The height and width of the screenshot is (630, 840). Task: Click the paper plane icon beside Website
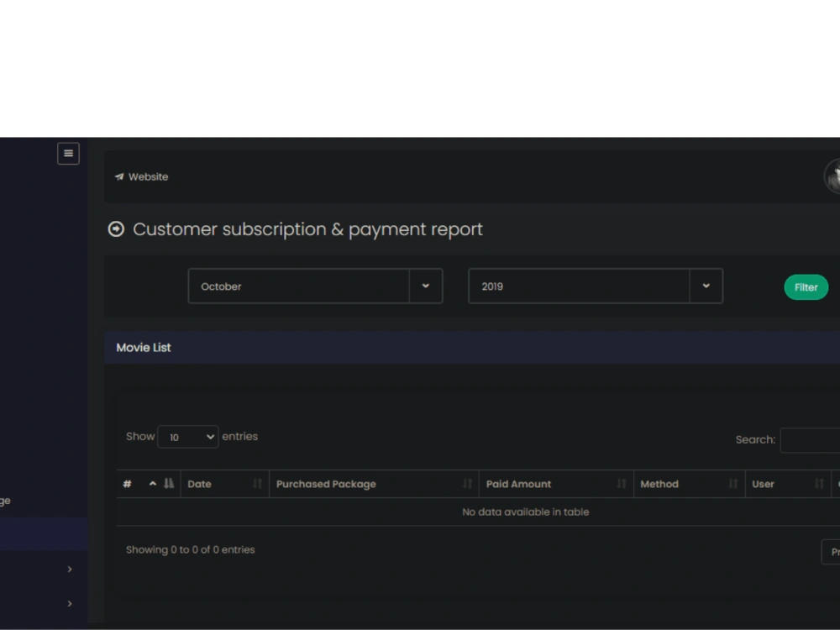119,176
